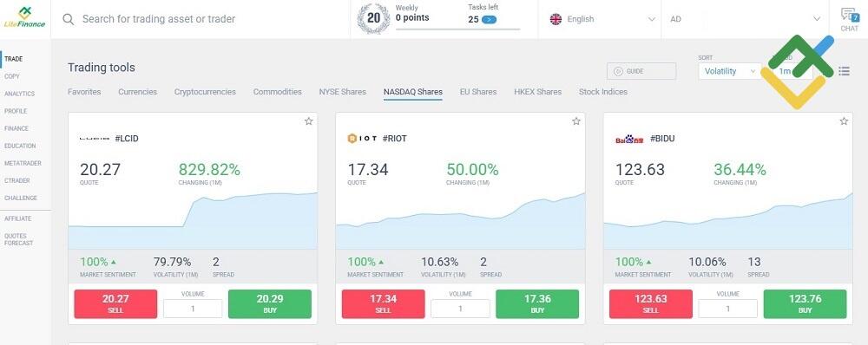Buy #LCID at 20.29

[x=270, y=304]
